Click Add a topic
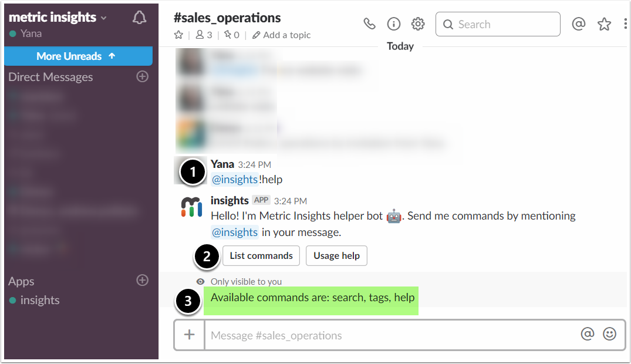The height and width of the screenshot is (364, 631). 282,35
